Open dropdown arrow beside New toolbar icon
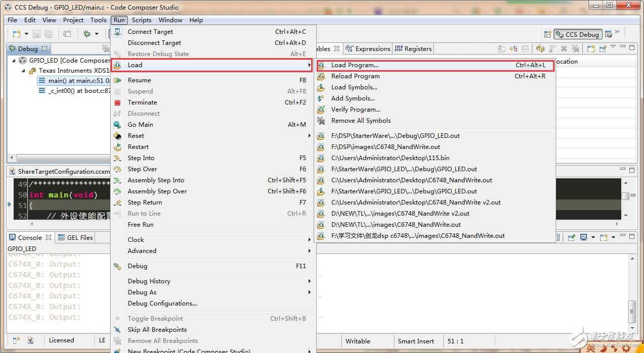This screenshot has height=353, width=644. tap(25, 34)
